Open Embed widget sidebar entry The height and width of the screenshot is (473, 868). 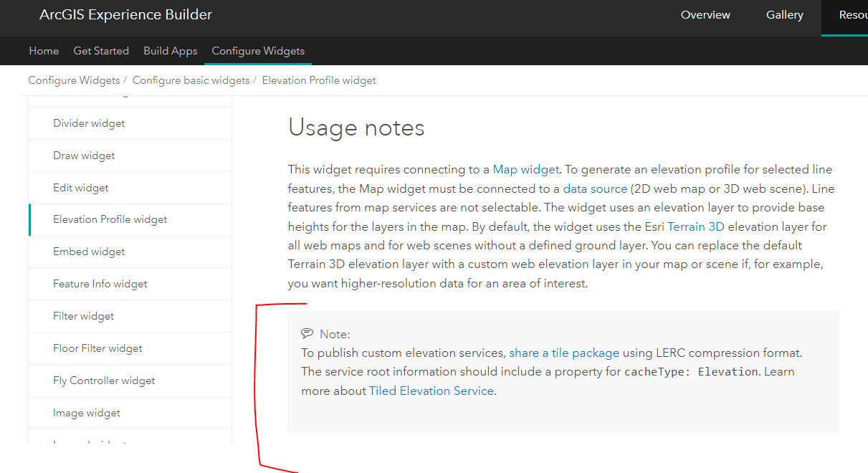tap(89, 252)
